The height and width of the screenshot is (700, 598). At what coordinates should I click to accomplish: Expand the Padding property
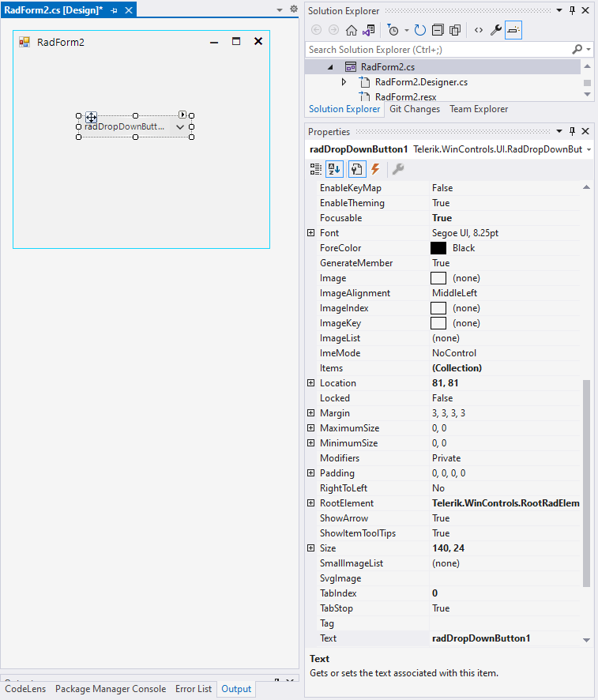point(311,472)
